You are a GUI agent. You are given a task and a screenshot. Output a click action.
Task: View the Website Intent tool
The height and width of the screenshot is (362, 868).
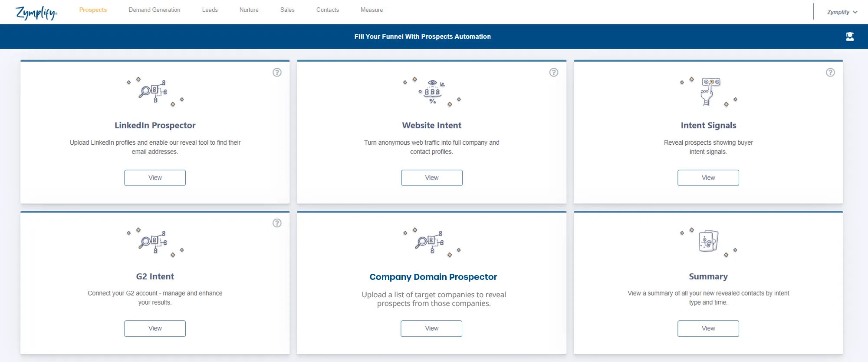pos(432,178)
